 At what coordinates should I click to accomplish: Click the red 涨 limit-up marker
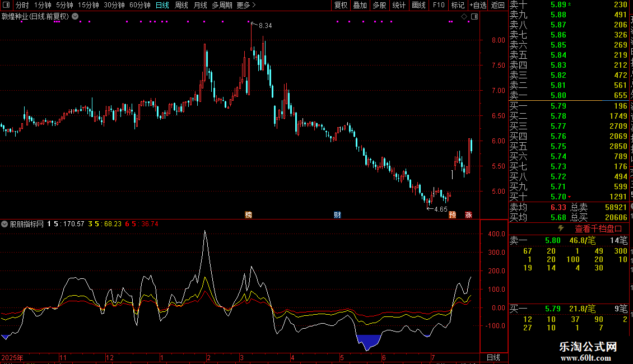[x=468, y=214]
